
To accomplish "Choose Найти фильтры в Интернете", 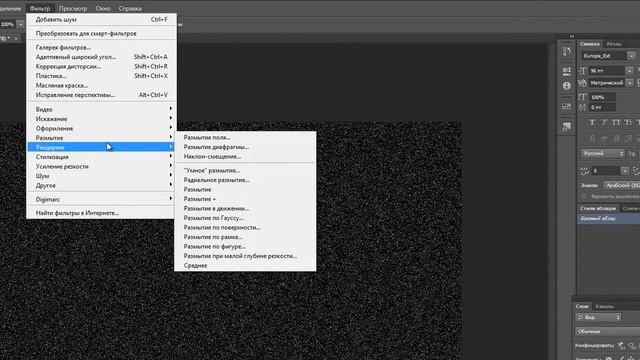I will (x=102, y=213).
